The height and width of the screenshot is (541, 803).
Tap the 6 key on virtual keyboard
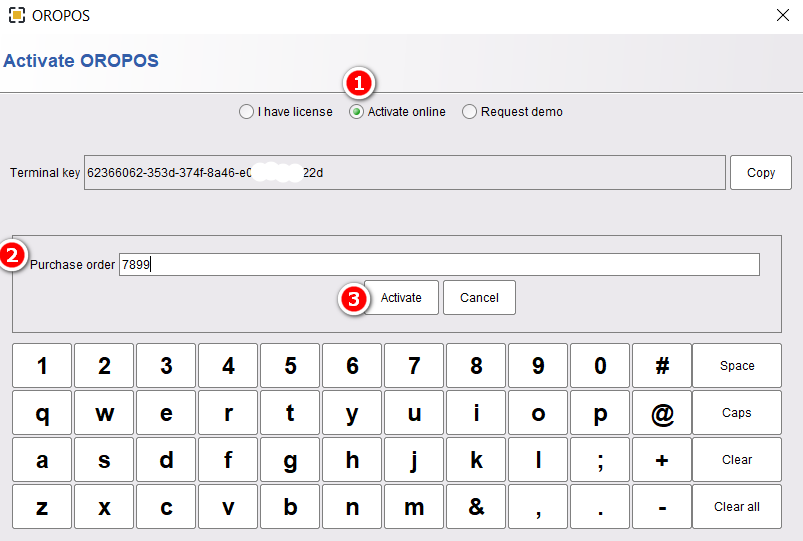[x=352, y=366]
